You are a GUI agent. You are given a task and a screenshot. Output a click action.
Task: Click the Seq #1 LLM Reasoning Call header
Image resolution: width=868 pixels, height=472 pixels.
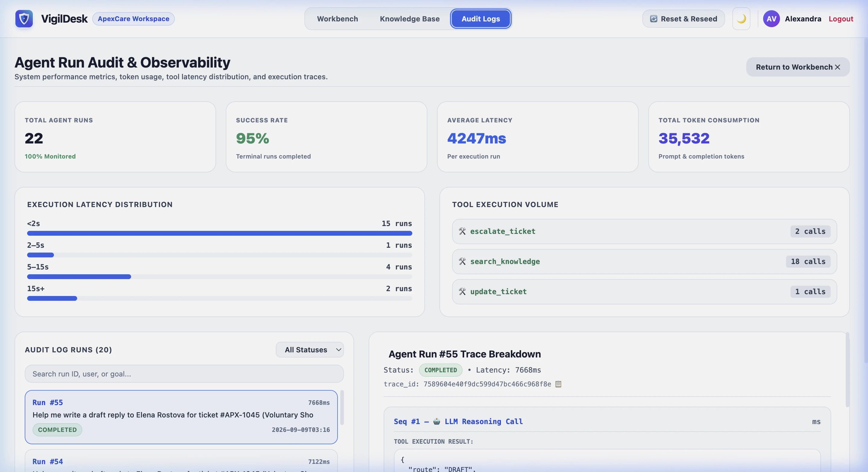(458, 421)
